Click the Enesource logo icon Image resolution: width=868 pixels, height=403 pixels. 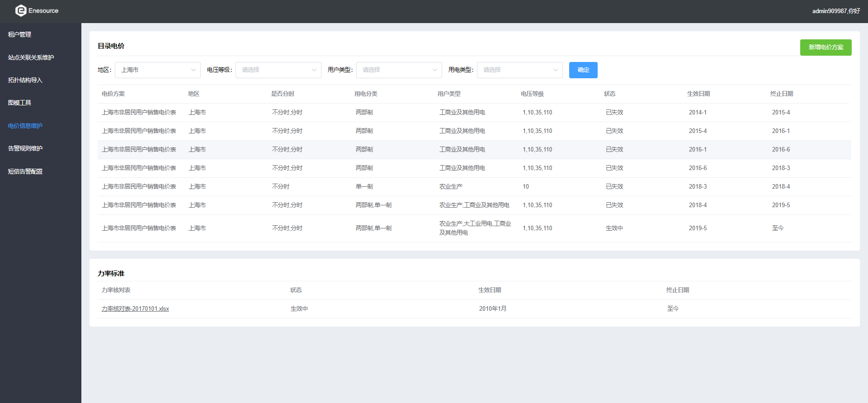click(x=21, y=10)
